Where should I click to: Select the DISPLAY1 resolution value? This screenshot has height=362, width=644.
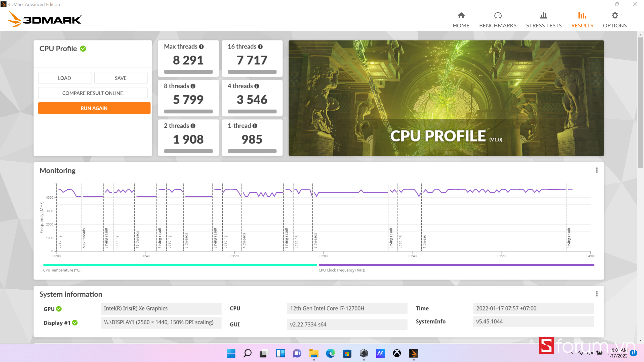click(161, 322)
